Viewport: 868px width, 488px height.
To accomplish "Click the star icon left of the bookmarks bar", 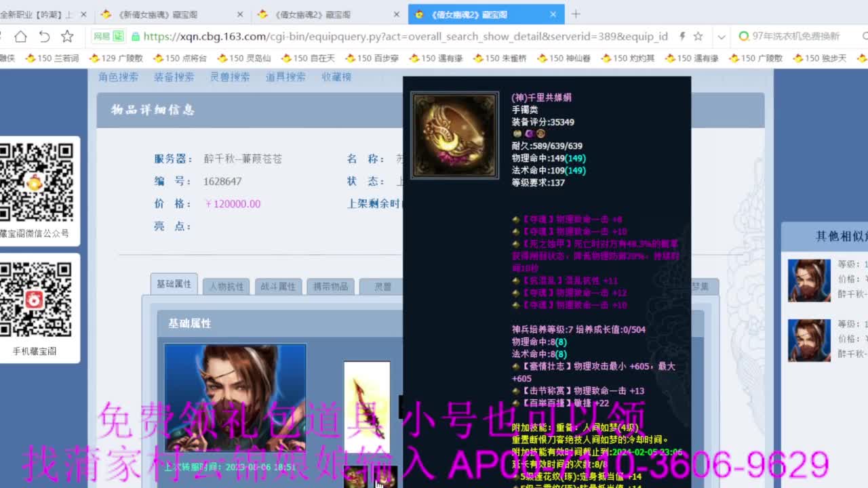I will [66, 37].
